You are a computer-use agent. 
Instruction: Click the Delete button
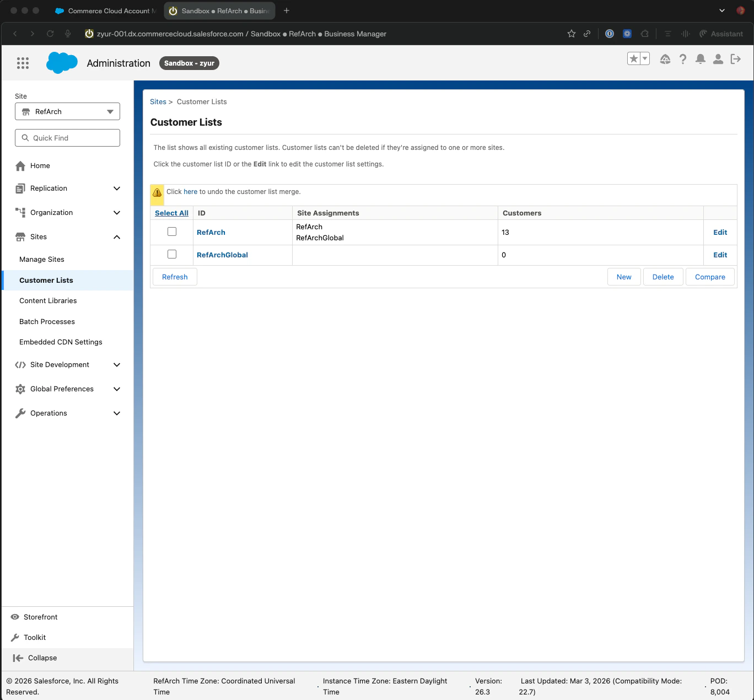pyautogui.click(x=663, y=277)
